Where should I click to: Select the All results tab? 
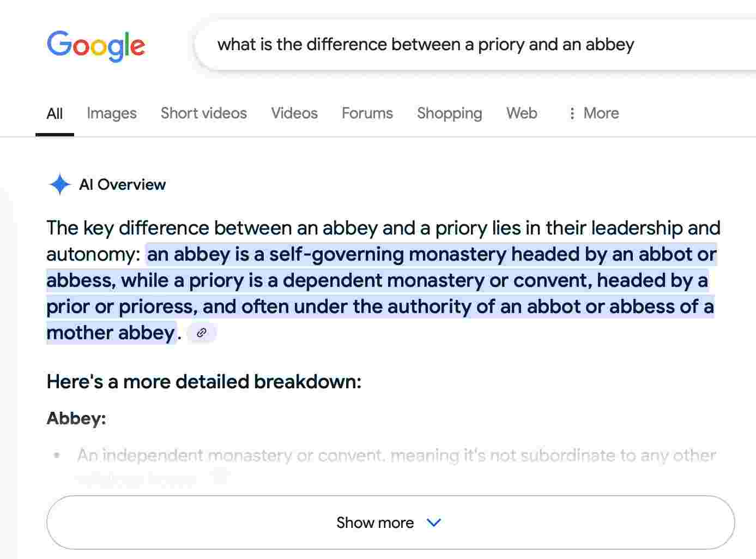(55, 113)
